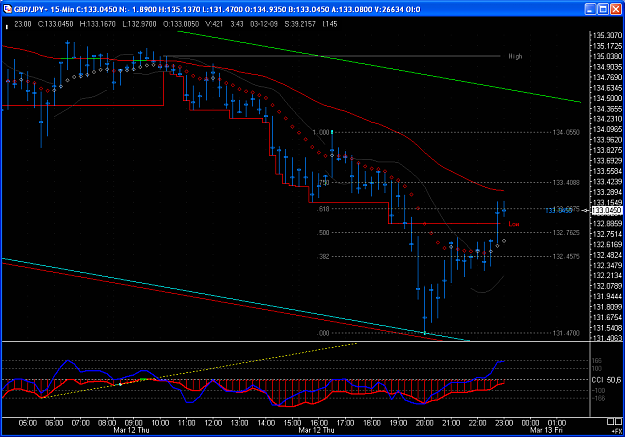
Task: Click the Mar 13 Fri date label
Action: click(x=546, y=430)
